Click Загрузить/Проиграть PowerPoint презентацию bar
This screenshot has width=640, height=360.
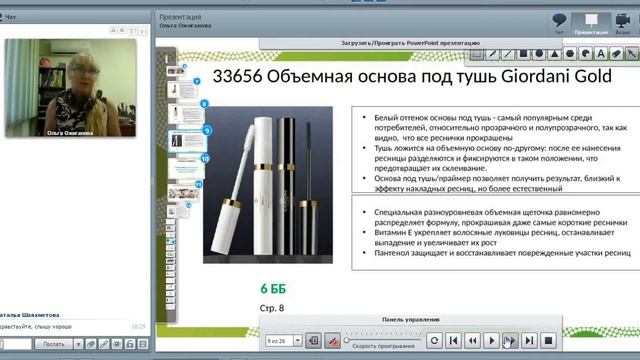[411, 43]
